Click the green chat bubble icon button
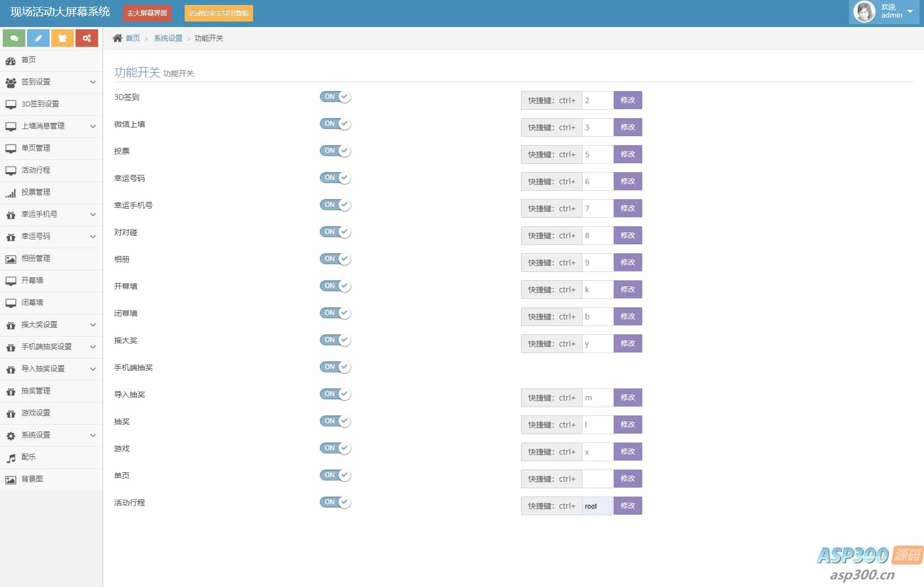The width and height of the screenshot is (924, 587). [x=14, y=38]
